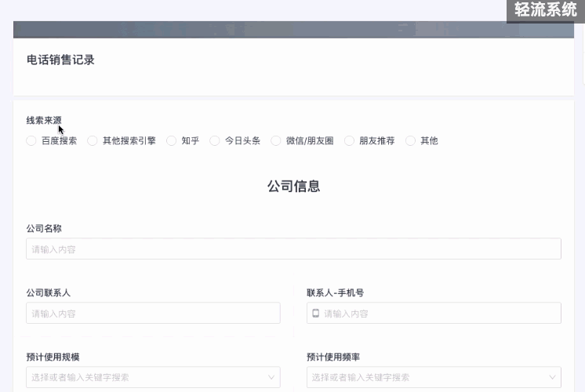
Task: Select the 微信/朋友圈 option
Action: (x=276, y=141)
